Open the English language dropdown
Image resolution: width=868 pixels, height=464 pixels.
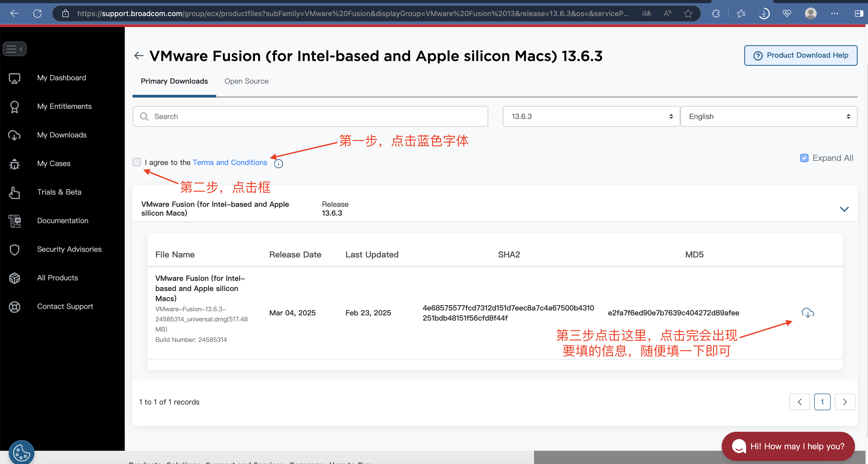click(769, 117)
